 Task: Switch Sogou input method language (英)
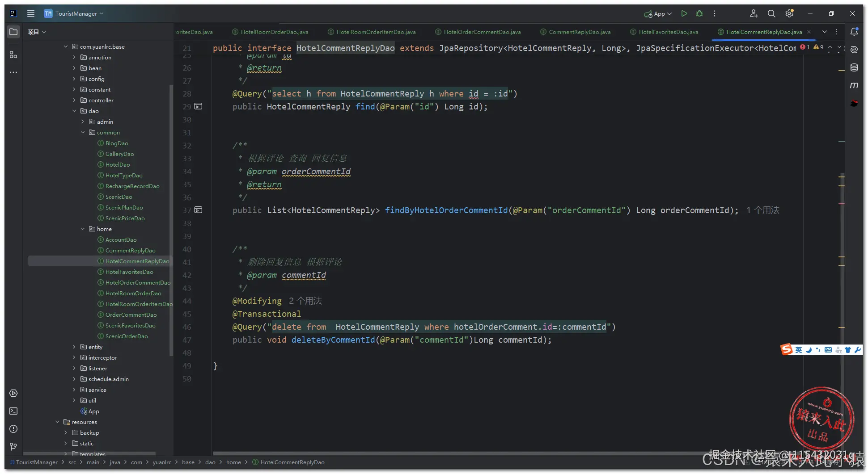798,350
